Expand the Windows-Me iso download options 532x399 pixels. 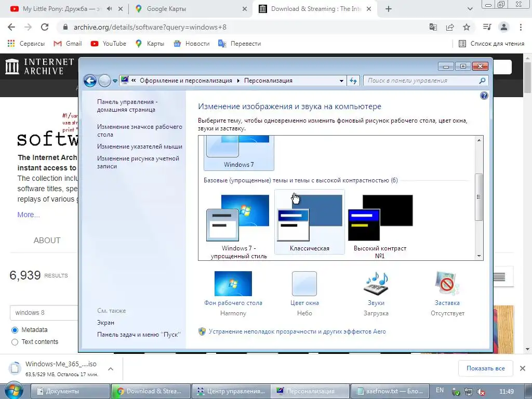[111, 368]
